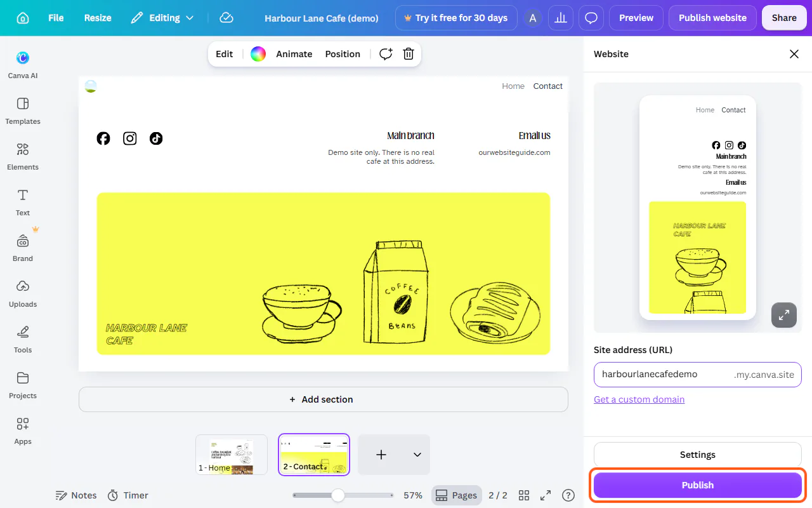Edit the site address URL field

pyautogui.click(x=698, y=375)
